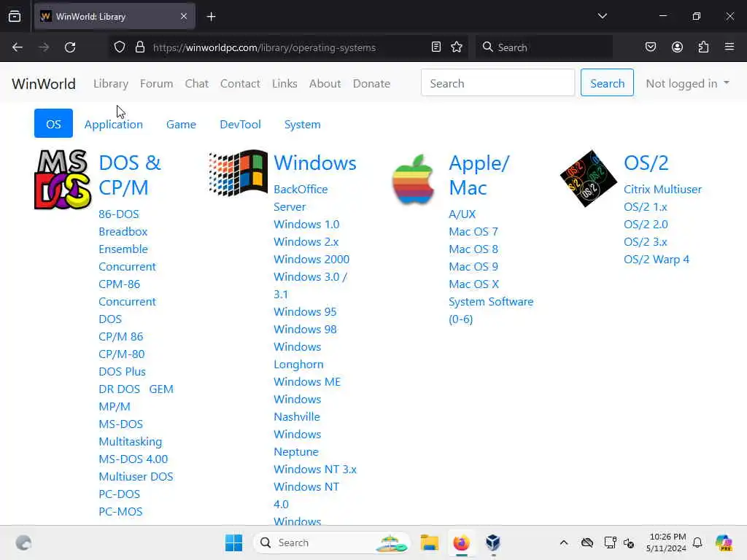Open the Mac OS 7 link

[473, 231]
